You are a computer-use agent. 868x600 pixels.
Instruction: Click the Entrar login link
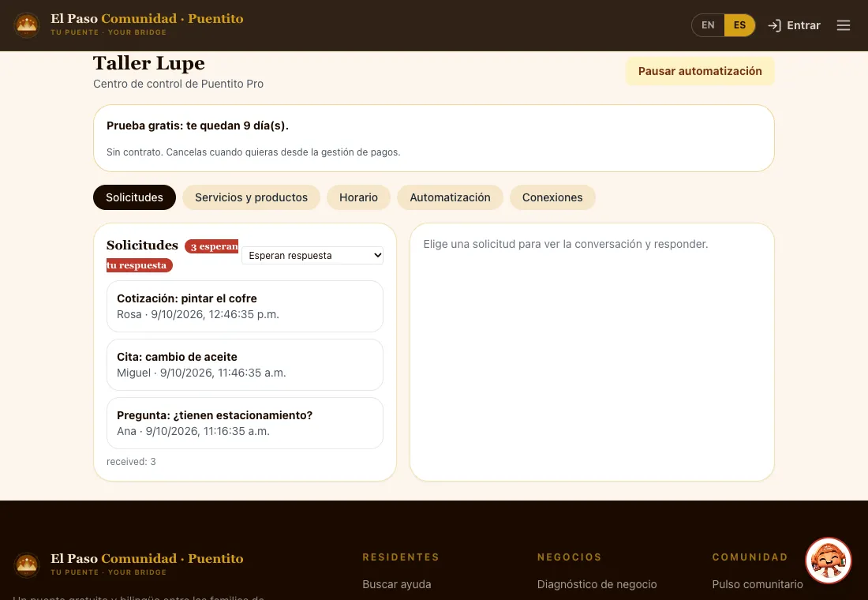point(794,25)
